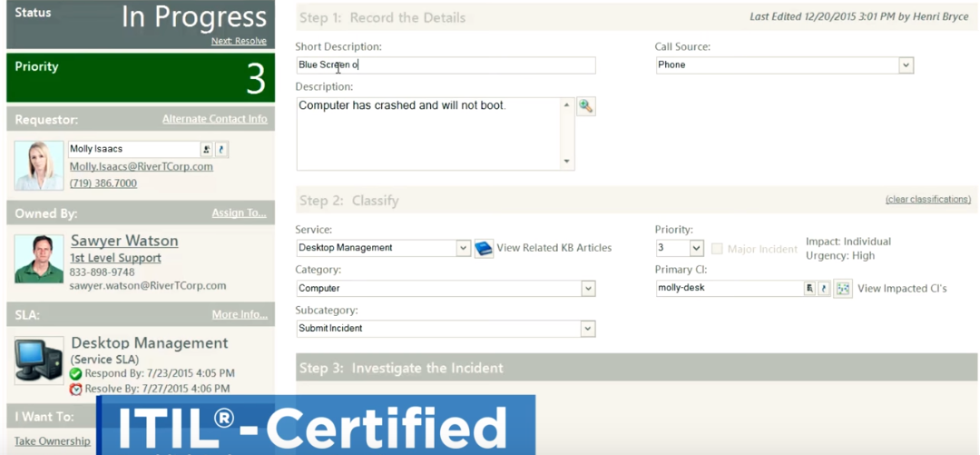Click the View Impacted CI's text
The height and width of the screenshot is (455, 980).
point(903,289)
